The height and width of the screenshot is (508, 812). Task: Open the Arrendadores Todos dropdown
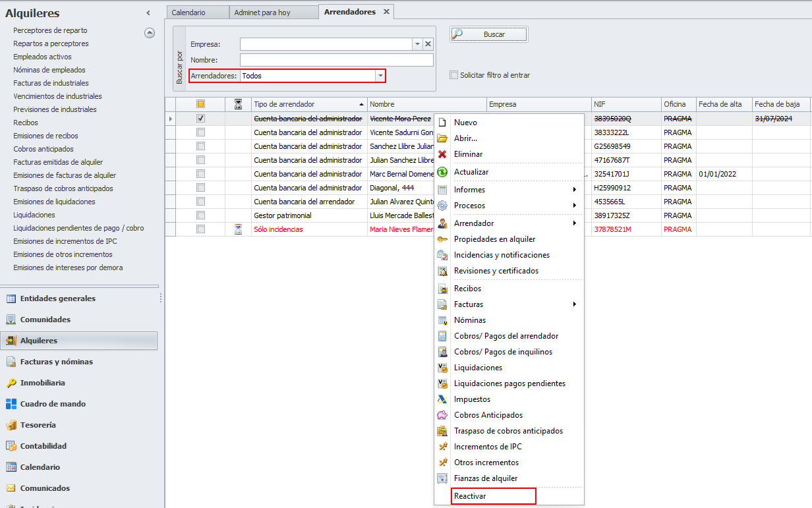point(380,76)
